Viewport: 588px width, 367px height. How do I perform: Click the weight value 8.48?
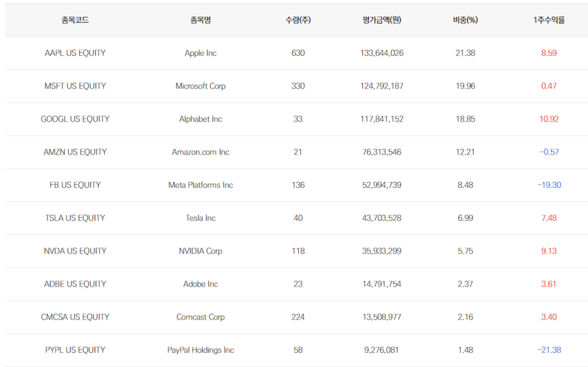coord(466,185)
